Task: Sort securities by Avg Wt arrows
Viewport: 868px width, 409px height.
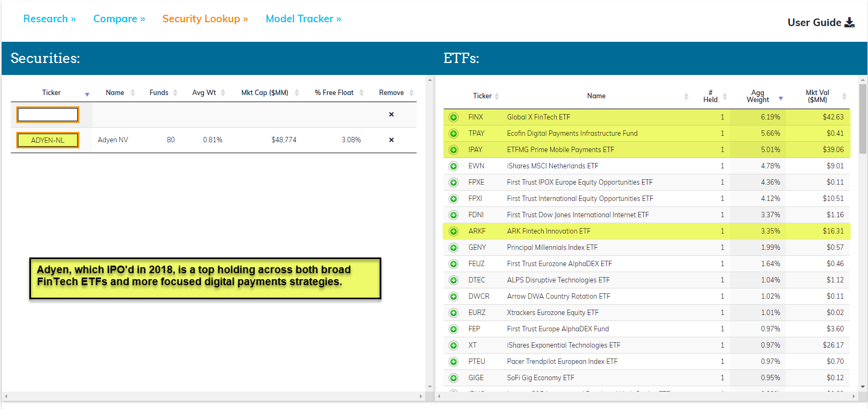Action: [223, 93]
